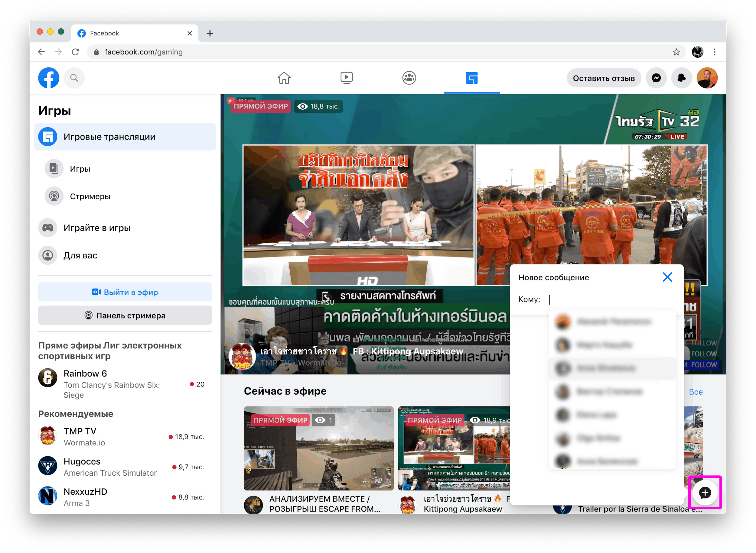Open the Facebook search magnifier
This screenshot has width=756, height=553.
(74, 78)
